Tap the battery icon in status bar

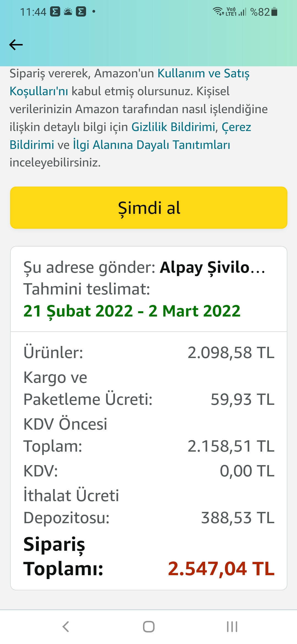click(274, 12)
